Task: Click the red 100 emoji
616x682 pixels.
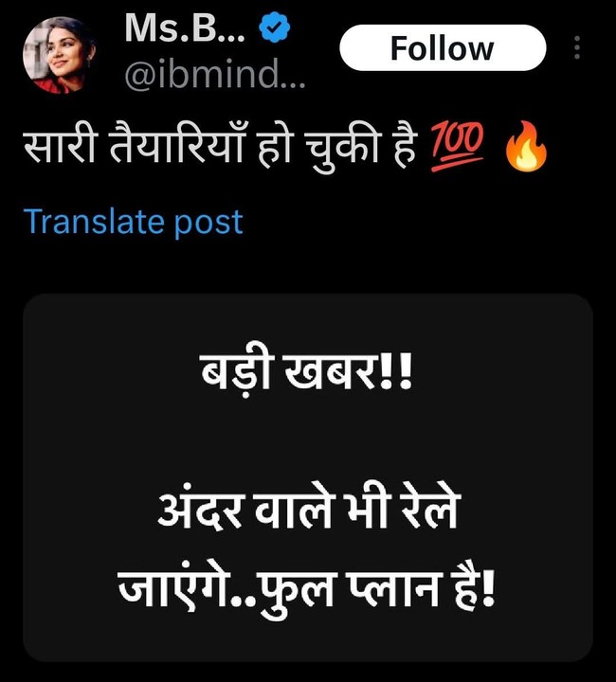Action: 457,146
